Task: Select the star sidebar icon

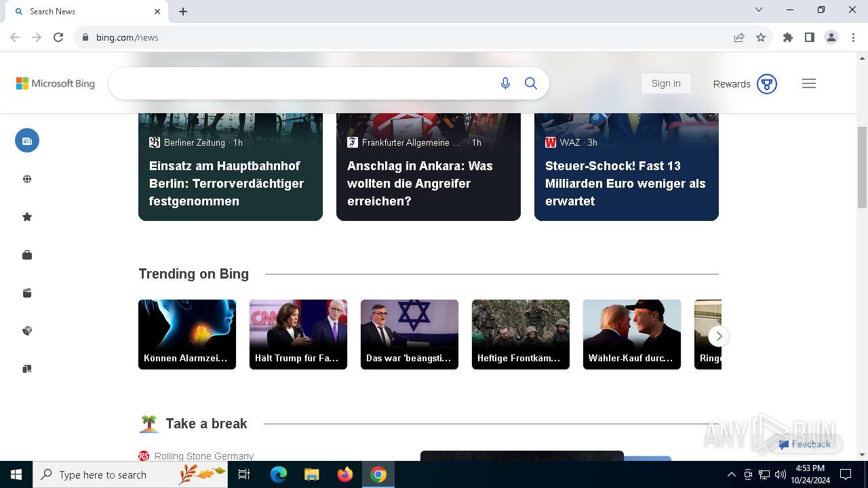Action: pyautogui.click(x=27, y=217)
